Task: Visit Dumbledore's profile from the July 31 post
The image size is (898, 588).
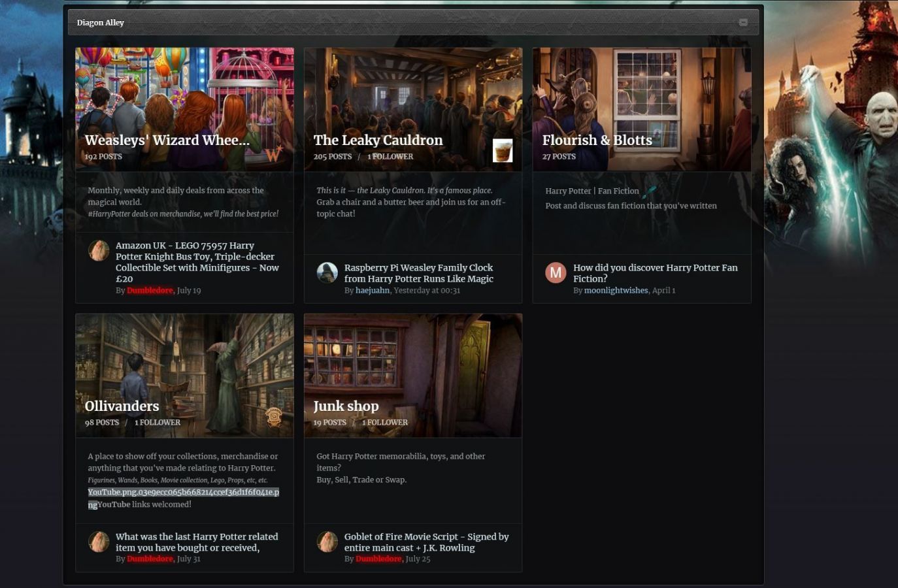Action: 150,559
